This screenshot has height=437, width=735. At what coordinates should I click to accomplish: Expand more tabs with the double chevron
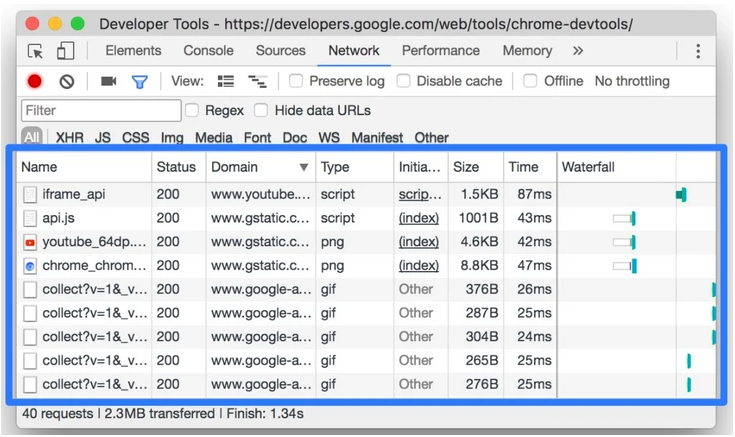(x=578, y=51)
